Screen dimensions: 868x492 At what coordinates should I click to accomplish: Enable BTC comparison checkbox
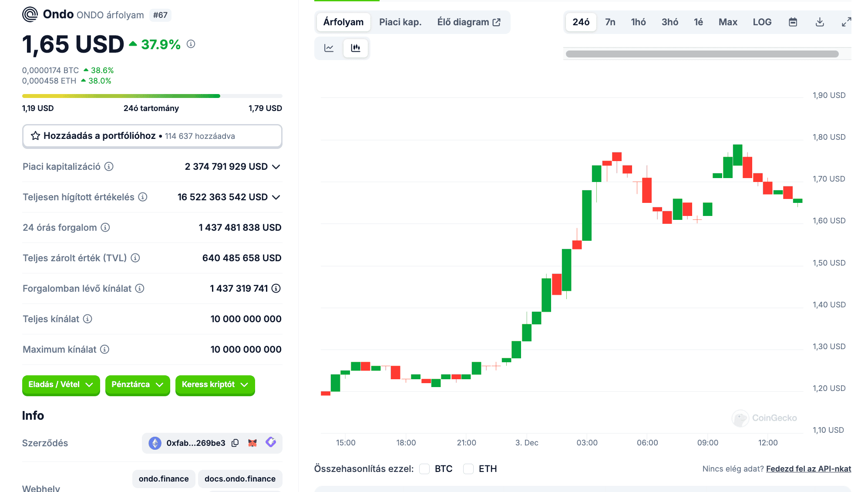tap(424, 469)
